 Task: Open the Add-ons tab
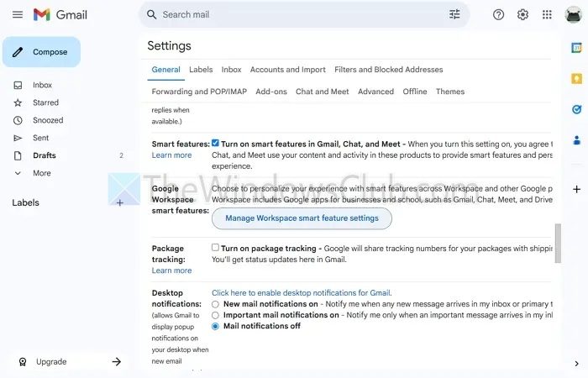point(271,92)
